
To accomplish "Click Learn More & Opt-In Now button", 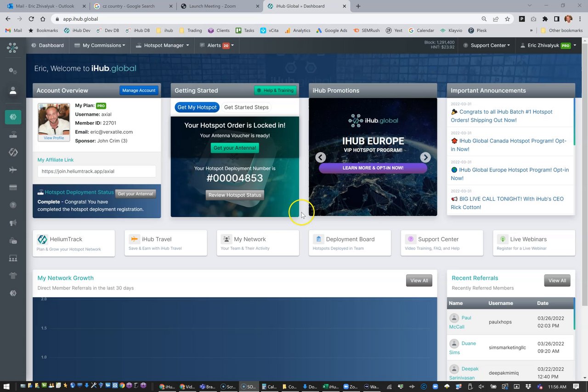I will (373, 168).
